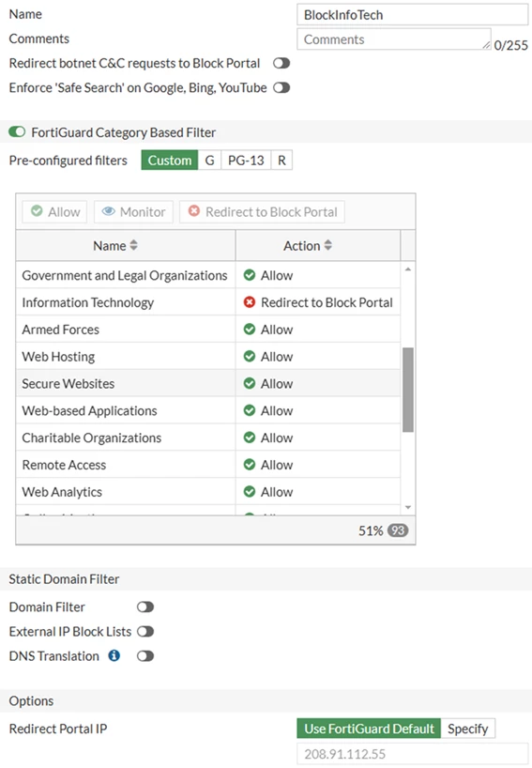The image size is (532, 768).
Task: Select Web Hosting category row
Action: (x=208, y=356)
